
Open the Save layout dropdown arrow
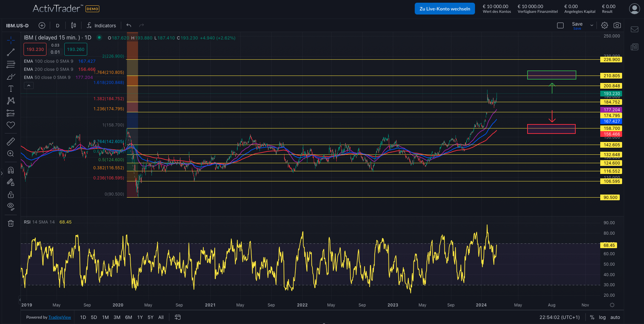click(592, 26)
